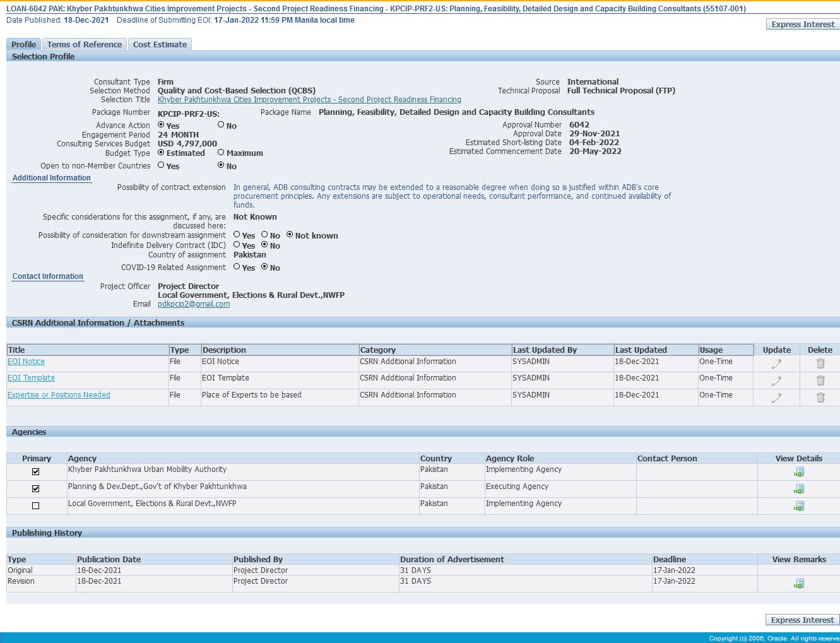
Task: View details of Local Government, Elections & Rural Devt. agency
Action: [x=799, y=506]
